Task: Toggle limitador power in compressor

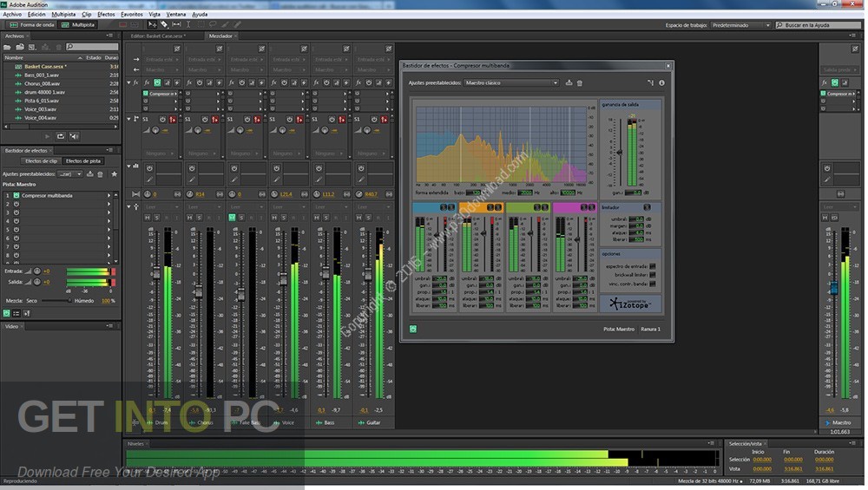Action: click(647, 207)
